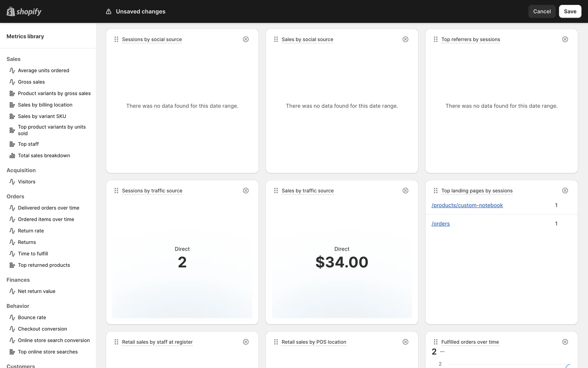Screen dimensions: 588x368
Task: Click drag handle on Sales by traffic source
Action: pos(276,191)
